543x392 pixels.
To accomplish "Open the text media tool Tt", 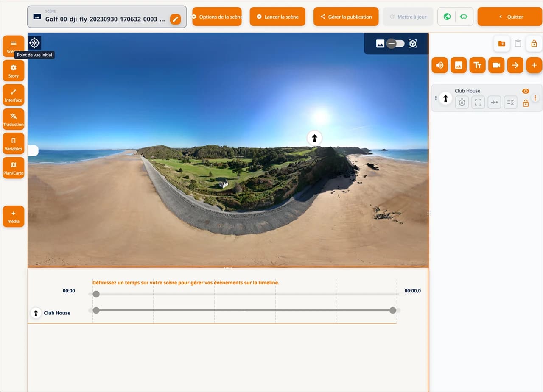I will [x=477, y=65].
